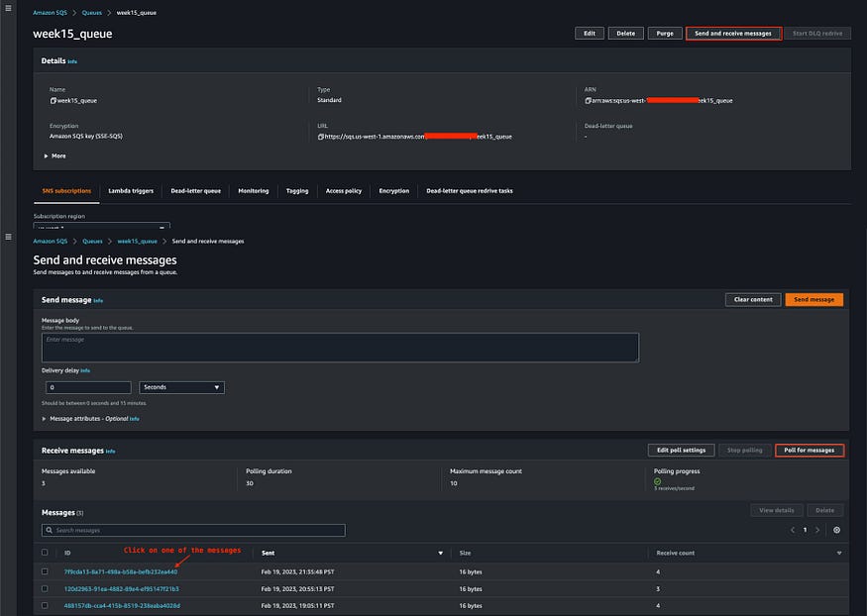Open the Encryption tab
This screenshot has height=616, width=867.
(394, 191)
